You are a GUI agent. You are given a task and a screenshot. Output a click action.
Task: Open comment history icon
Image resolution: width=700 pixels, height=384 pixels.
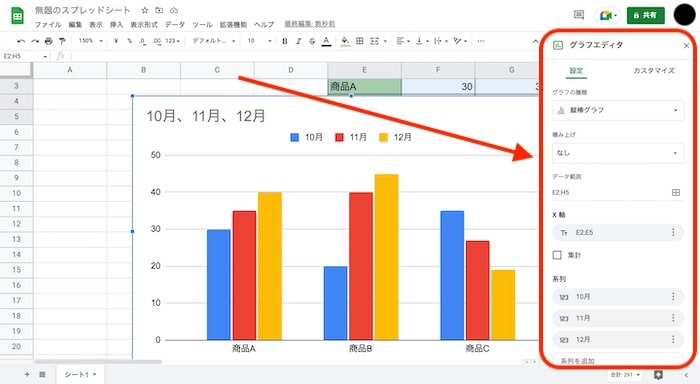(x=579, y=15)
